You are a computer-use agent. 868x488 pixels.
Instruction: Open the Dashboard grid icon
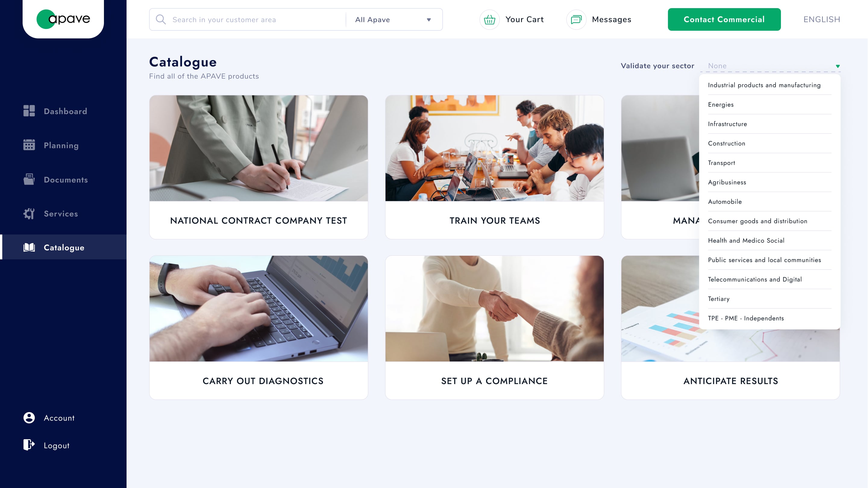pyautogui.click(x=29, y=111)
